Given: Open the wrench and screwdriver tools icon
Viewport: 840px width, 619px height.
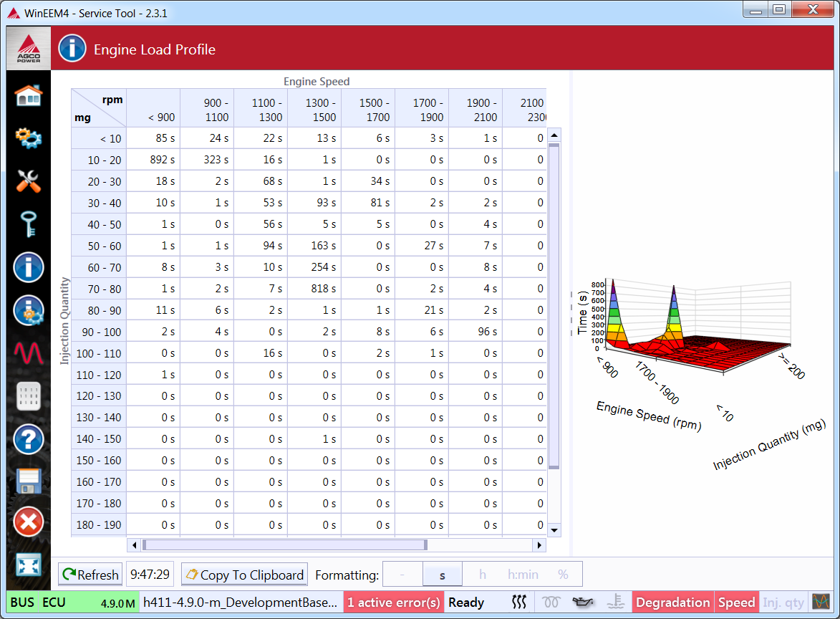Looking at the screenshot, I should click(x=29, y=181).
